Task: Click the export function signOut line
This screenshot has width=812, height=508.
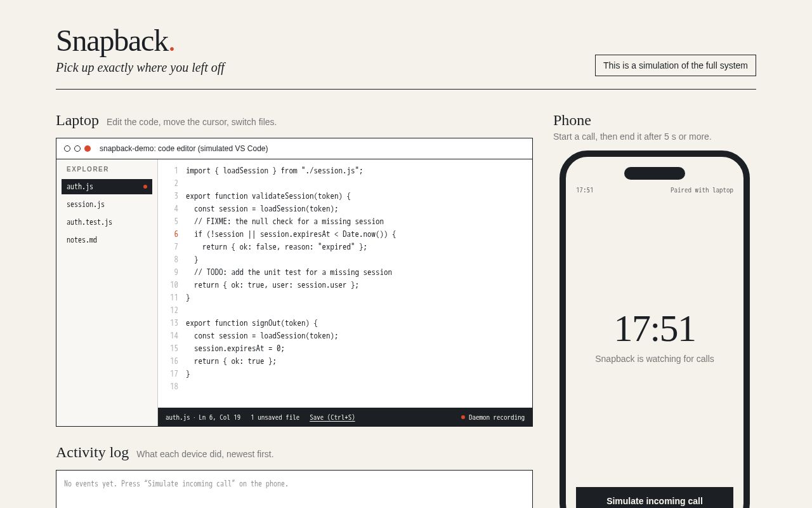Action: point(252,323)
